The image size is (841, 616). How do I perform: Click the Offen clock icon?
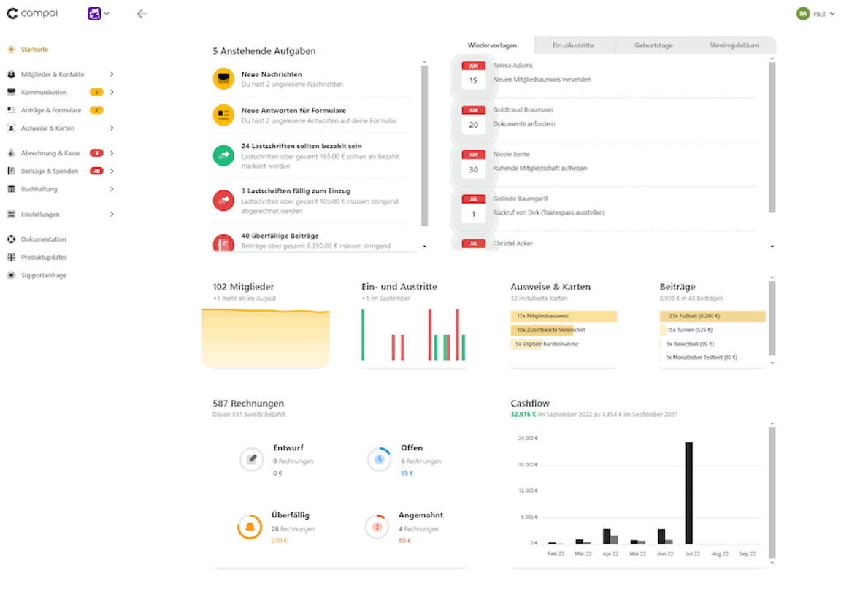(x=379, y=459)
